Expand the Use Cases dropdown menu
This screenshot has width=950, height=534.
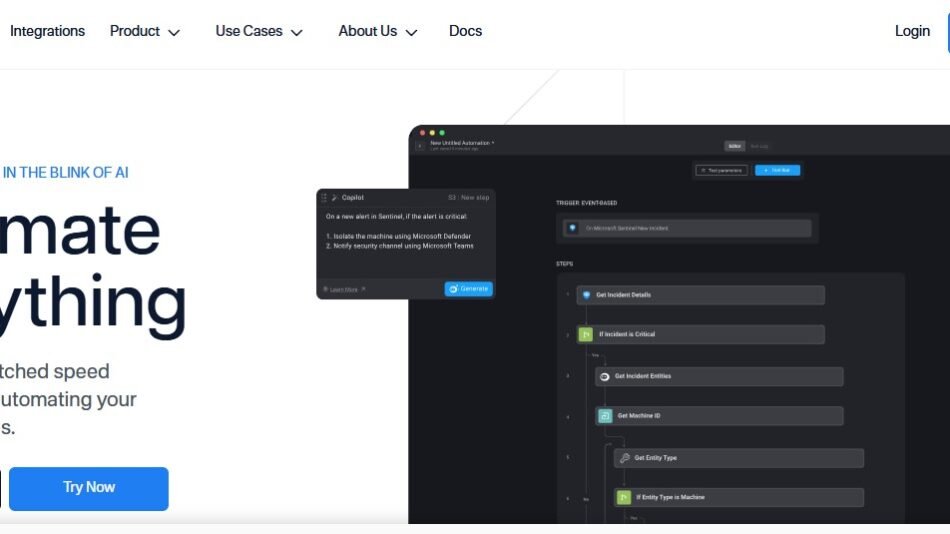click(x=259, y=31)
